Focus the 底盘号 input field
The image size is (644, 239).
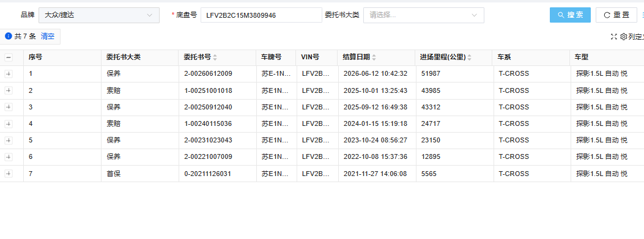pos(261,15)
